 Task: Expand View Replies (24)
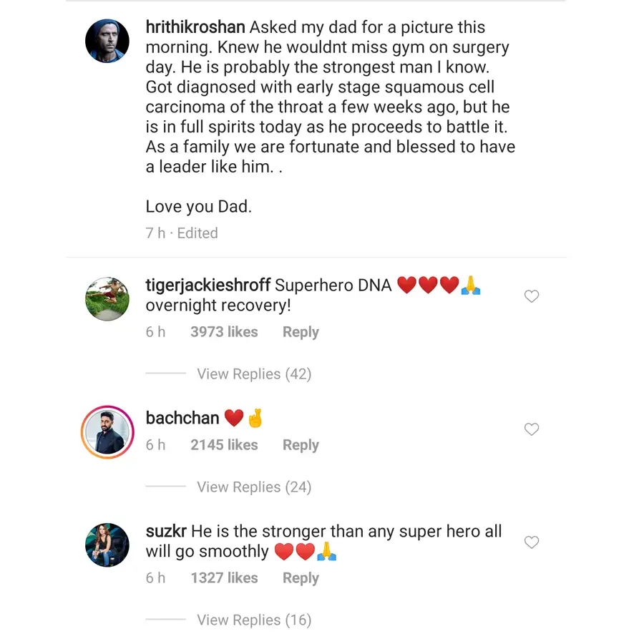(254, 487)
